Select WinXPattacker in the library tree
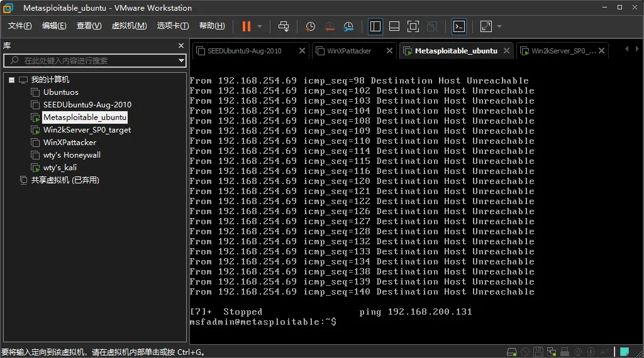This screenshot has width=644, height=358. pyautogui.click(x=70, y=143)
